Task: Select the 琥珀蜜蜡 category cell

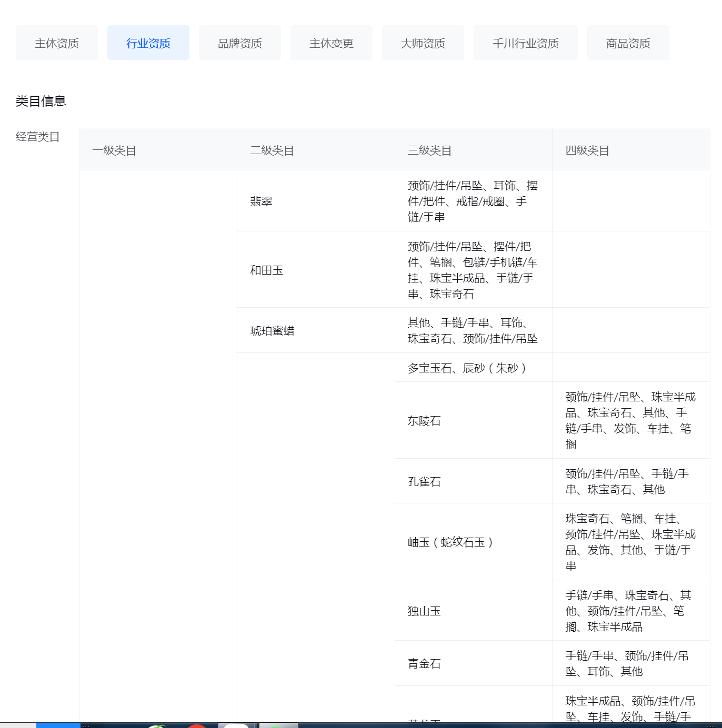Action: click(273, 331)
